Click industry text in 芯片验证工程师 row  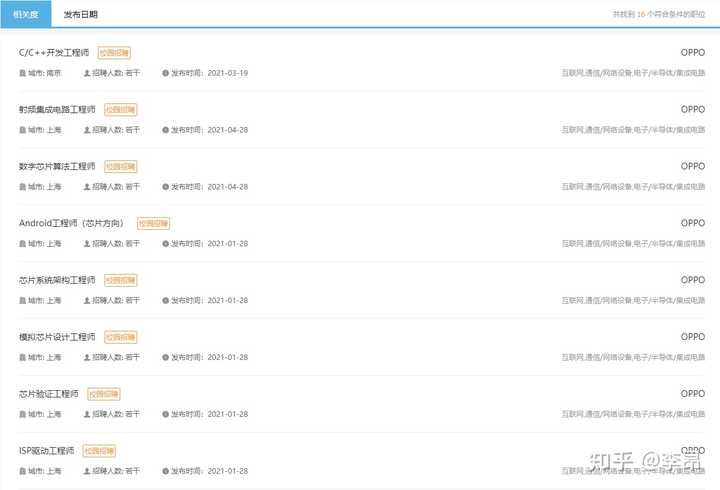tap(633, 414)
